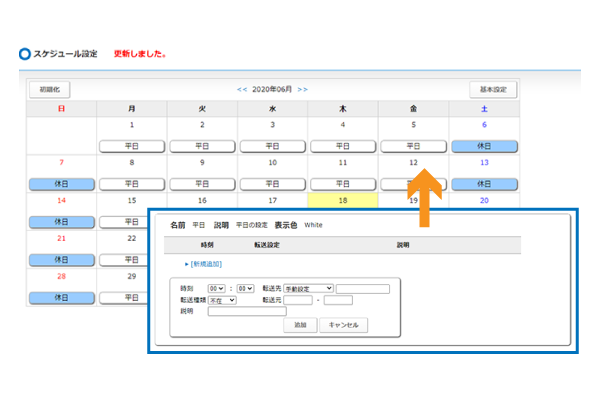Image resolution: width=600 pixels, height=400 pixels.
Task: Click the 初期化 reset button
Action: (x=49, y=90)
